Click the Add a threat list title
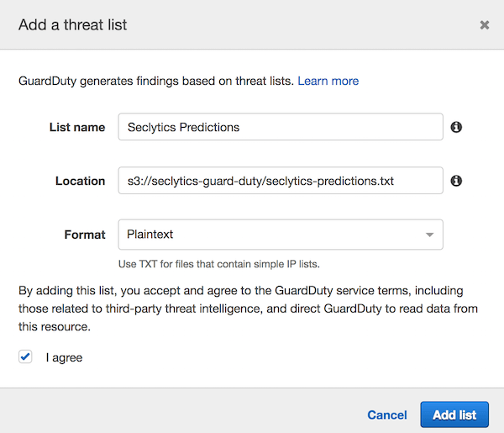Viewport: 504px width, 433px height. 72,25
